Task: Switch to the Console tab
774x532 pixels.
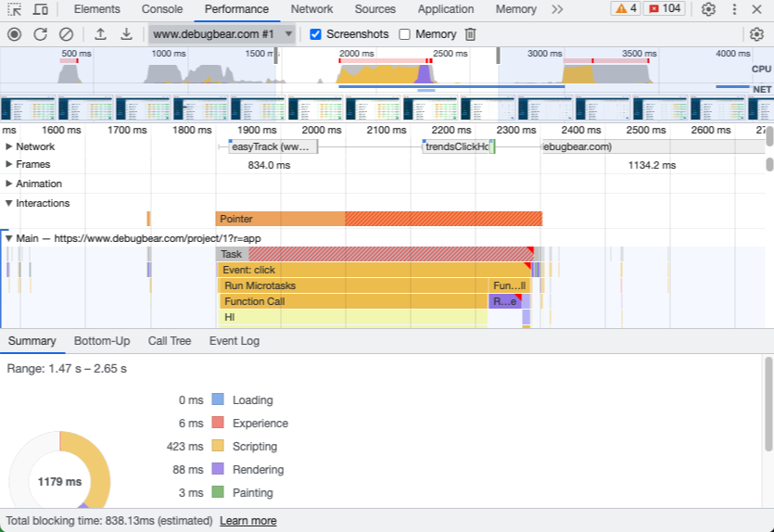Action: pyautogui.click(x=161, y=9)
